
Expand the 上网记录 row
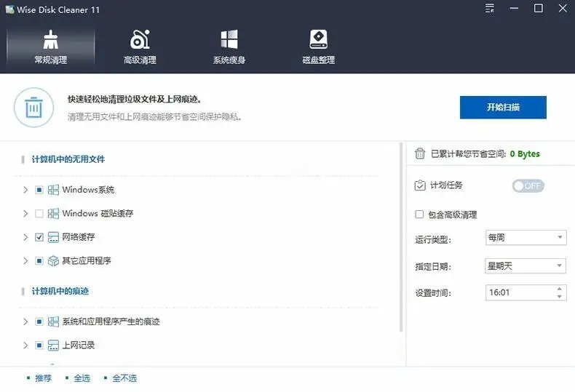[25, 345]
